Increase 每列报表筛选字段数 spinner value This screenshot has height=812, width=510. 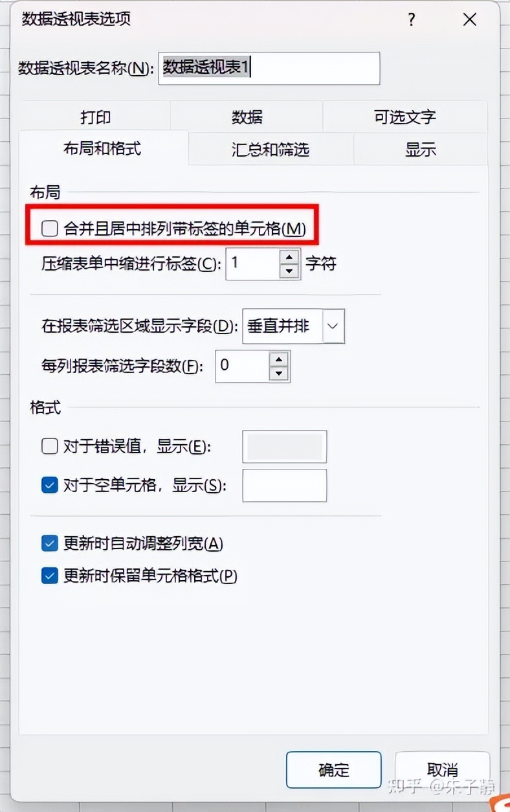(279, 359)
